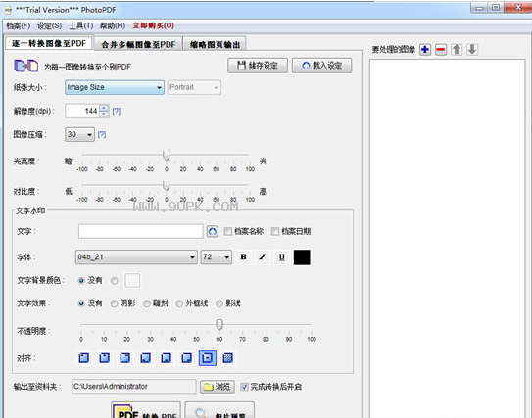Toggle underline watermark text
Image resolution: width=532 pixels, height=418 pixels.
281,257
